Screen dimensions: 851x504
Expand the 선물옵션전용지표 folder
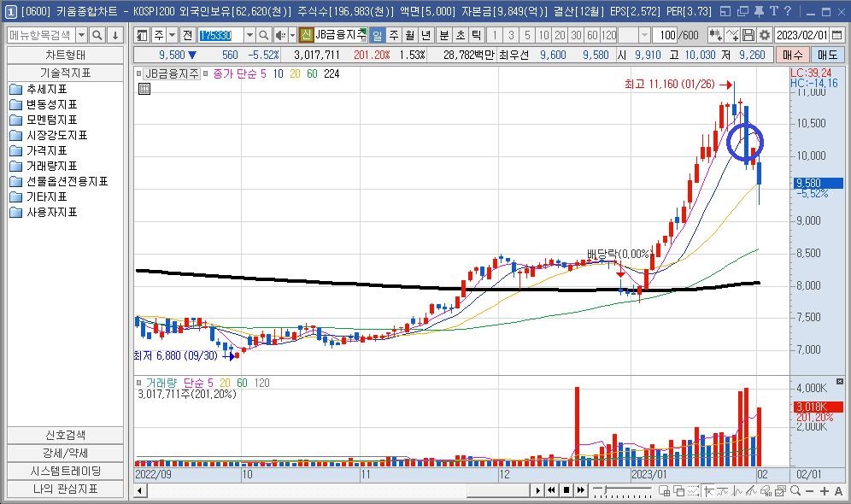(x=59, y=181)
